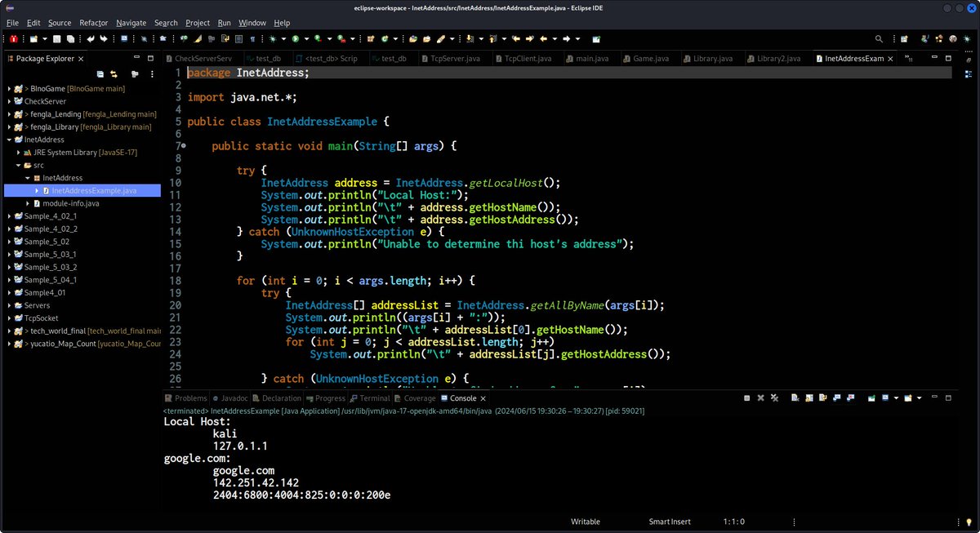Open the Navigate menu
The height and width of the screenshot is (533, 980).
(131, 23)
